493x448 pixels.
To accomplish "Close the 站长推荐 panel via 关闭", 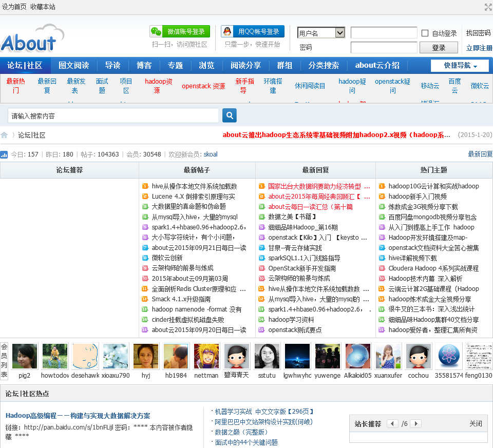I will pyautogui.click(x=476, y=423).
